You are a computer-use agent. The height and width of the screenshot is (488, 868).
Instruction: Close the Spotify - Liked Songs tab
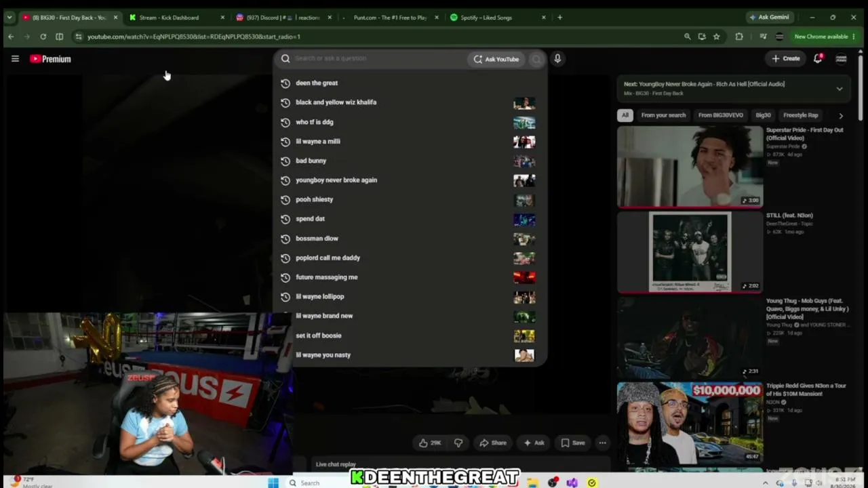pos(544,18)
